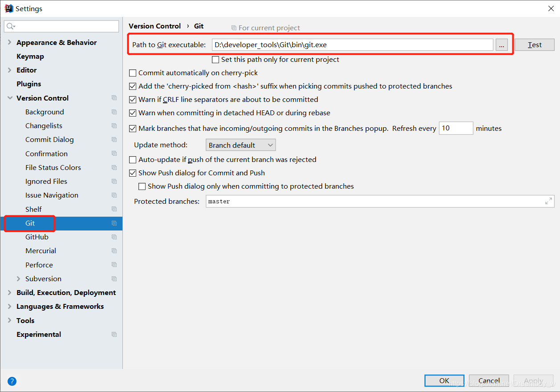Click the Test button for Git path

tap(535, 44)
